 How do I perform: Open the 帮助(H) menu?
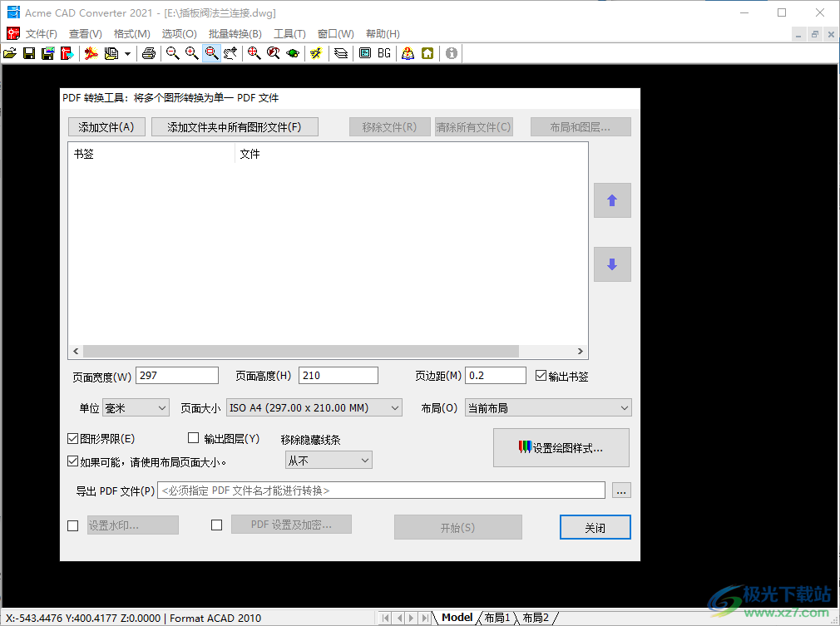383,34
